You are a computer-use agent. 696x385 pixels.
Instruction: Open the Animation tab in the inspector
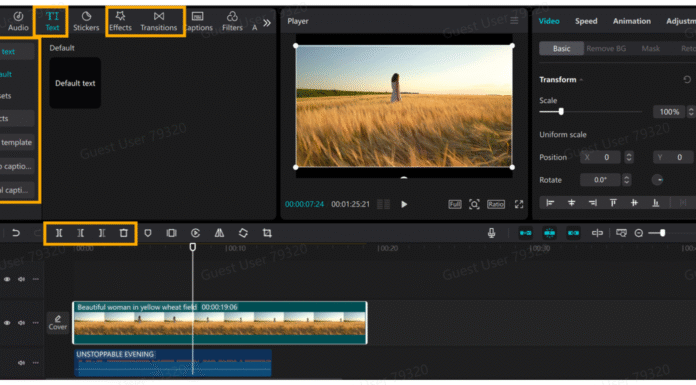(x=632, y=21)
